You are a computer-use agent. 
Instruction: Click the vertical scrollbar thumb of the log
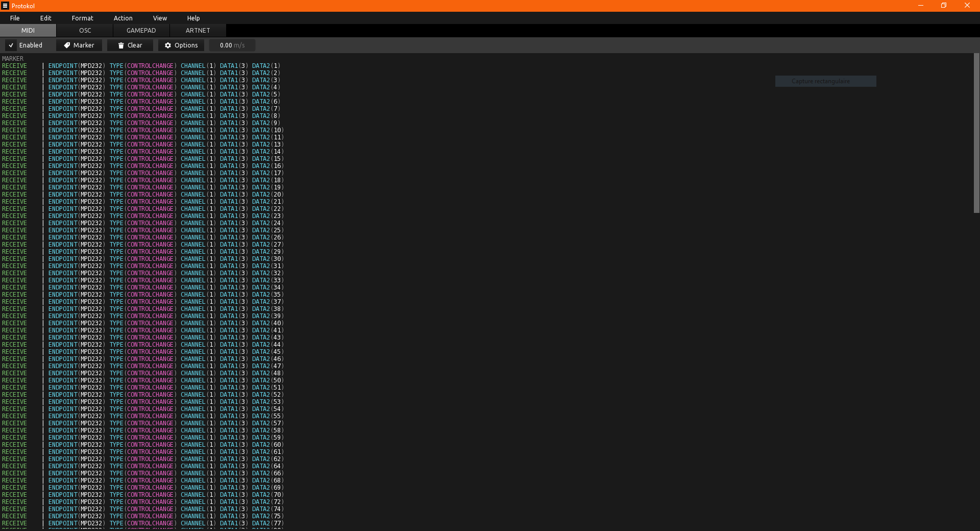pos(976,133)
